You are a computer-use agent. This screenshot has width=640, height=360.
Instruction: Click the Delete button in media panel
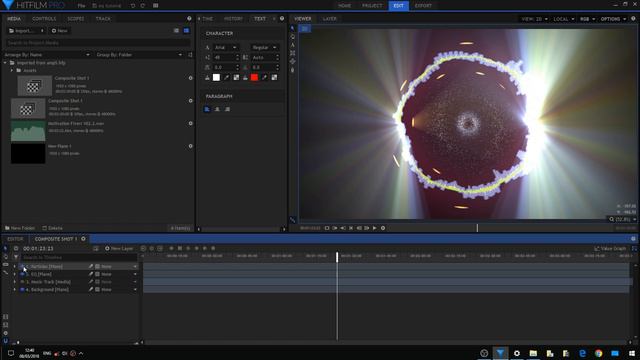53,228
